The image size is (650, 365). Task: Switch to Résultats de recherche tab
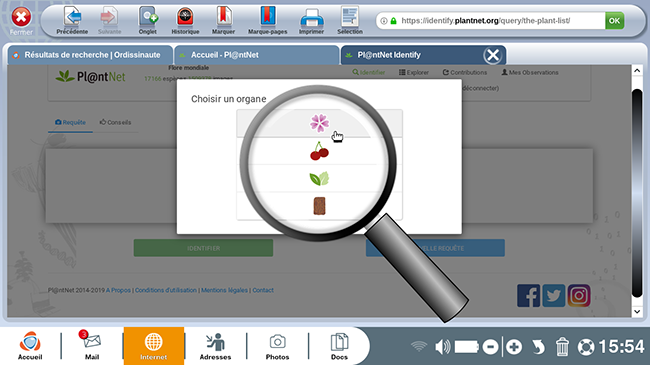tap(90, 55)
